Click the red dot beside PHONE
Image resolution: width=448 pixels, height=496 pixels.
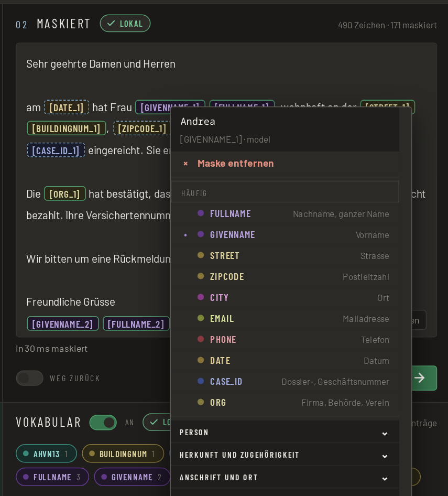(x=201, y=339)
